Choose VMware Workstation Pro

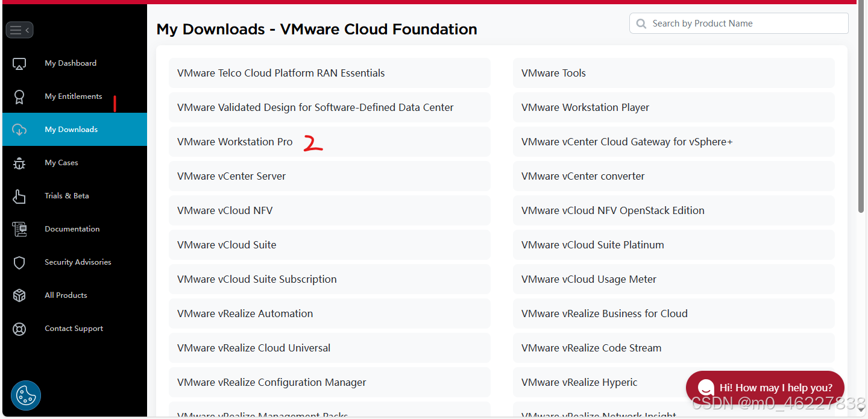330,142
